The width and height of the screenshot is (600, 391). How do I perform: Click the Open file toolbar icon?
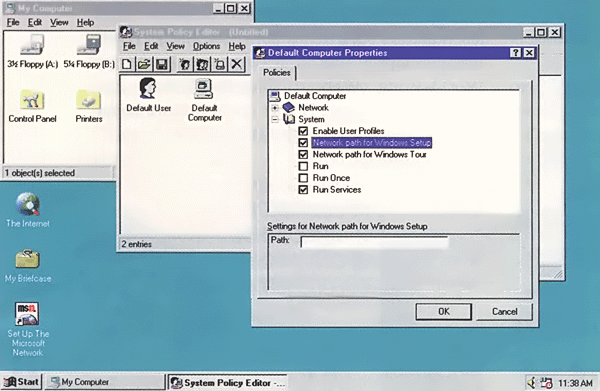(144, 64)
